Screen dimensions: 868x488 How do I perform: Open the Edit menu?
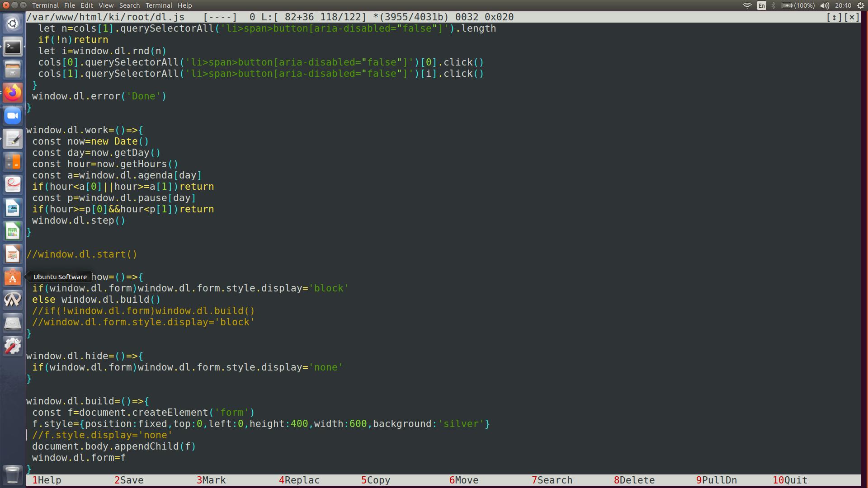[x=86, y=5]
